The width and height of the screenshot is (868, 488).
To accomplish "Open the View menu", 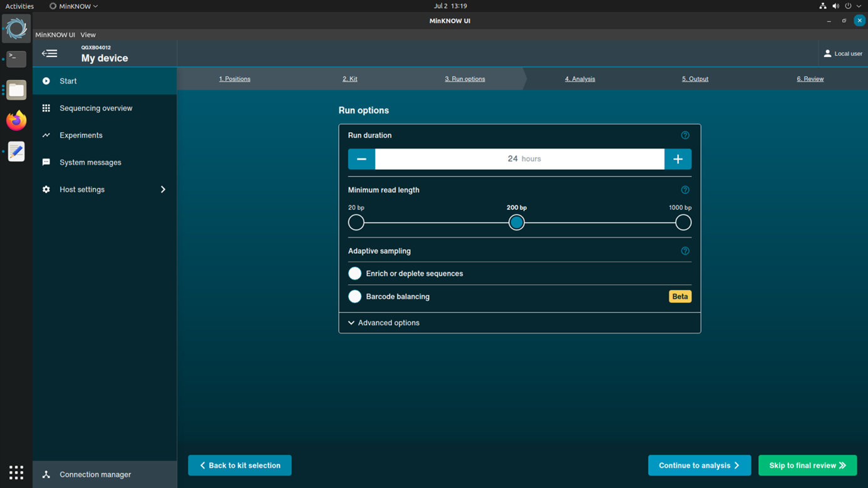I will pyautogui.click(x=88, y=35).
